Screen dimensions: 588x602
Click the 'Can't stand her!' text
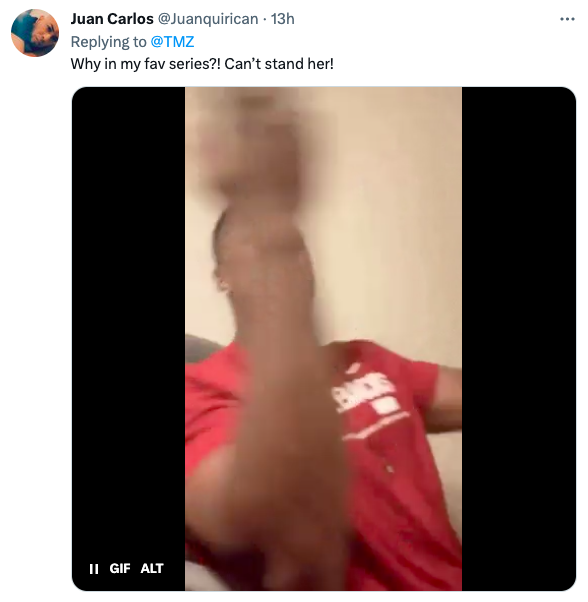point(279,64)
